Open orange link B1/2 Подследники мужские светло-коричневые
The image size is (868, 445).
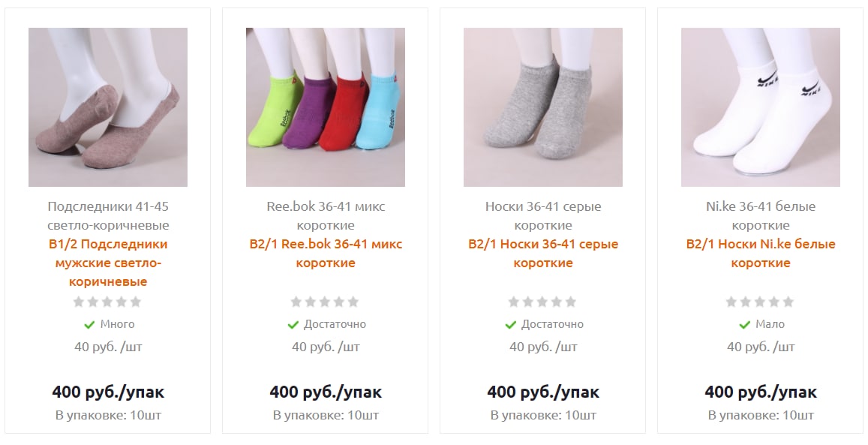108,263
